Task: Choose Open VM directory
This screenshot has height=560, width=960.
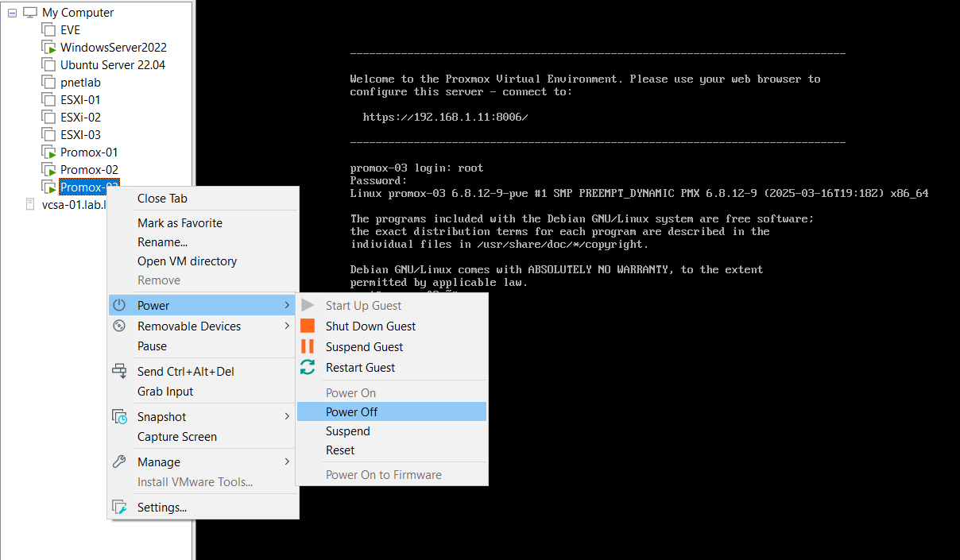Action: click(187, 261)
